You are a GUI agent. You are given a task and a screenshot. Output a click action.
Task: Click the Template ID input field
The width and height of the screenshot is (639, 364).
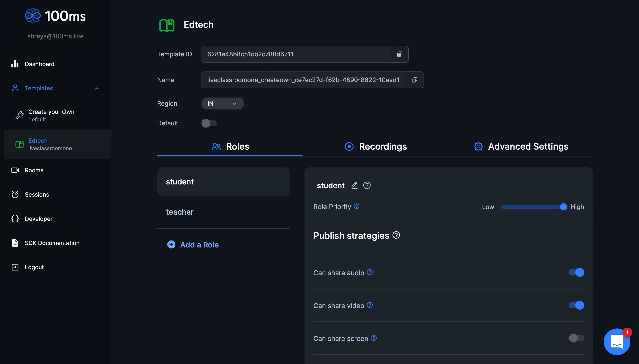tap(296, 54)
